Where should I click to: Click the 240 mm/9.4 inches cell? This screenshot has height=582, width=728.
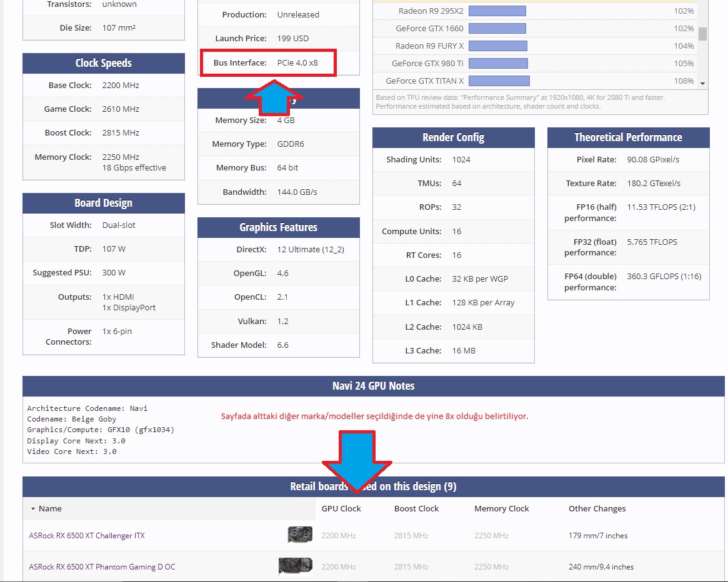(x=601, y=566)
